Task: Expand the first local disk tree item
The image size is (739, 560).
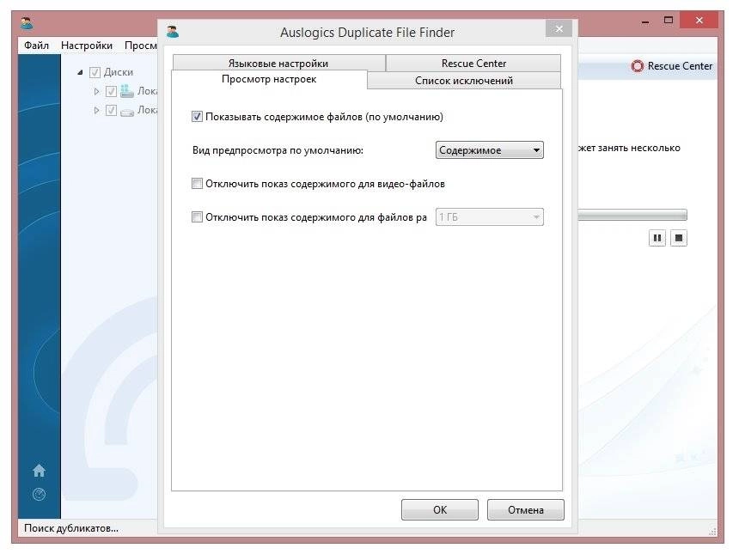Action: [96, 91]
